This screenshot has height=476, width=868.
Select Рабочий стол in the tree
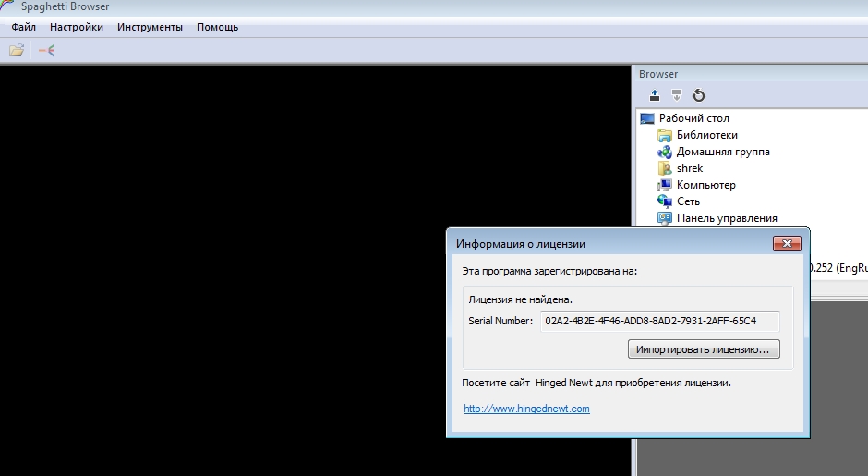pyautogui.click(x=693, y=118)
